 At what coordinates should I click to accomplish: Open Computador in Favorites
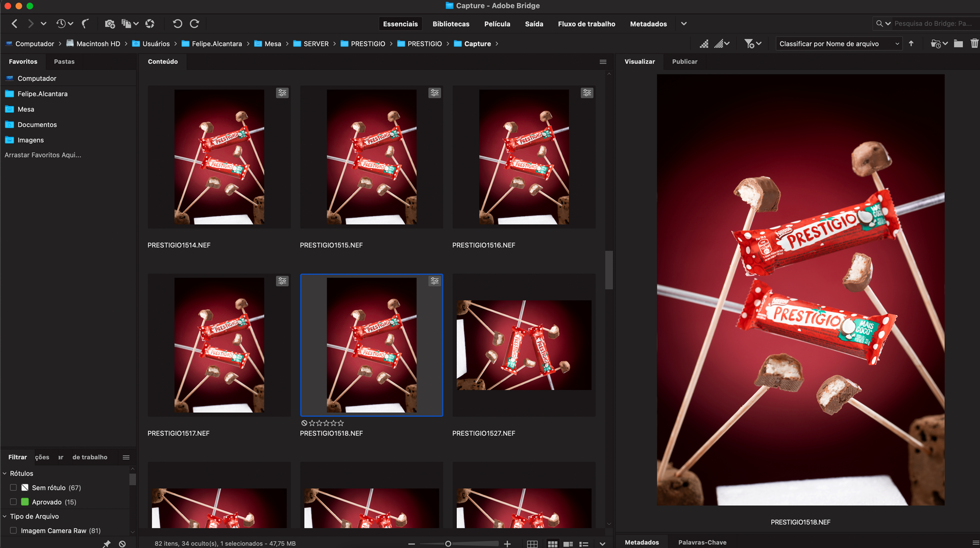37,79
